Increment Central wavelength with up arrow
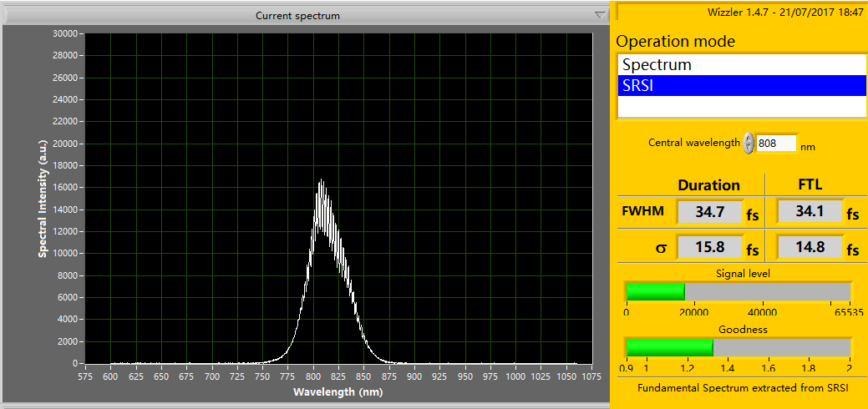 click(749, 138)
